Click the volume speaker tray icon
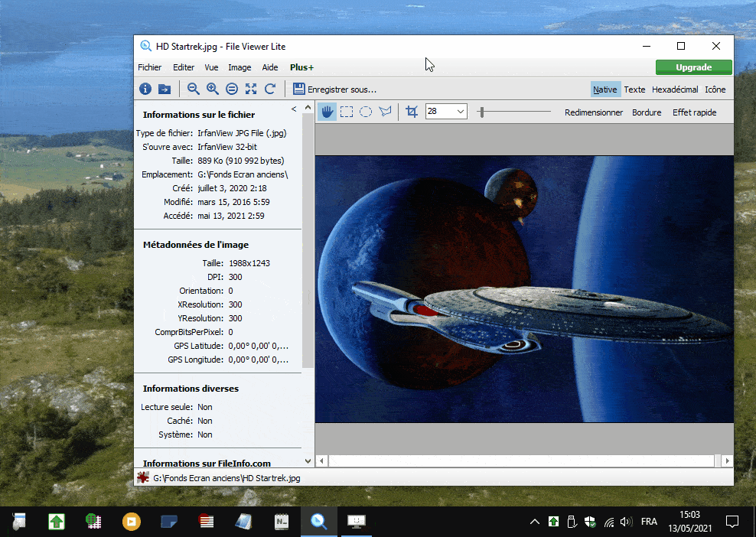The height and width of the screenshot is (537, 756). coord(626,522)
